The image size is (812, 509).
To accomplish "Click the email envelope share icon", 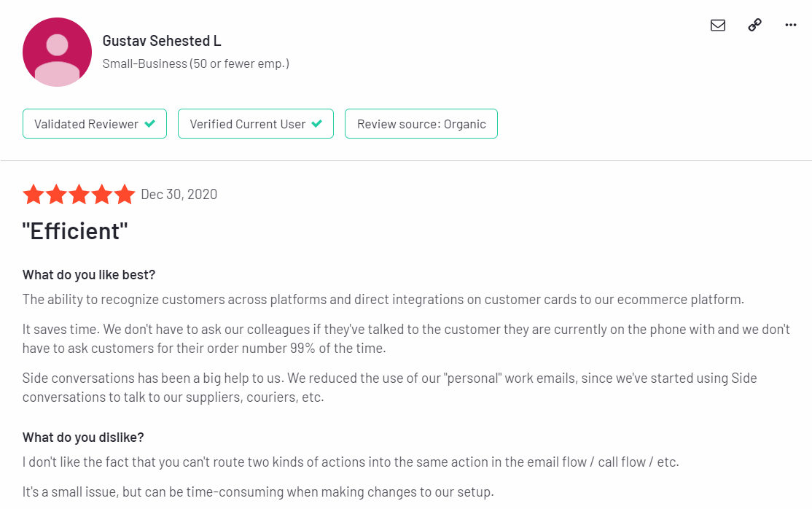I will [718, 25].
